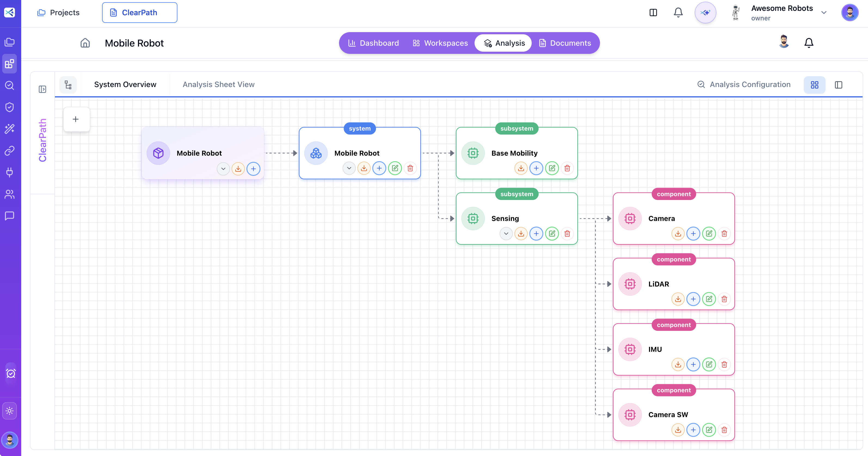The width and height of the screenshot is (868, 456).
Task: Download the LiDAR component via the download icon
Action: (678, 299)
